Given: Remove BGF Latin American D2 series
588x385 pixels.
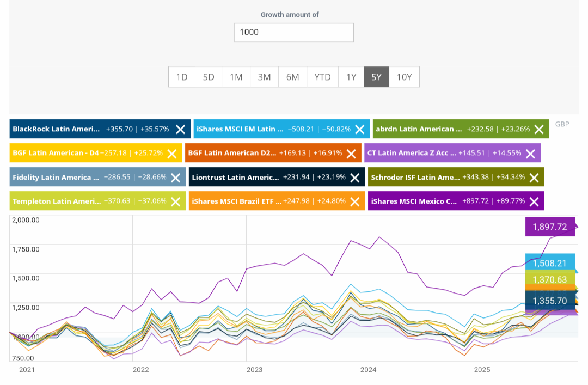Looking at the screenshot, I should pyautogui.click(x=351, y=154).
